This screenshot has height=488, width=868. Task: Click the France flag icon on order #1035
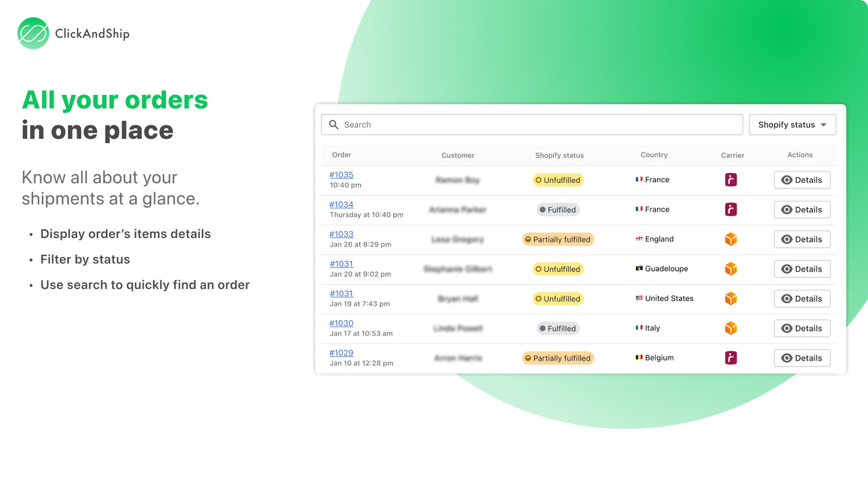[637, 180]
